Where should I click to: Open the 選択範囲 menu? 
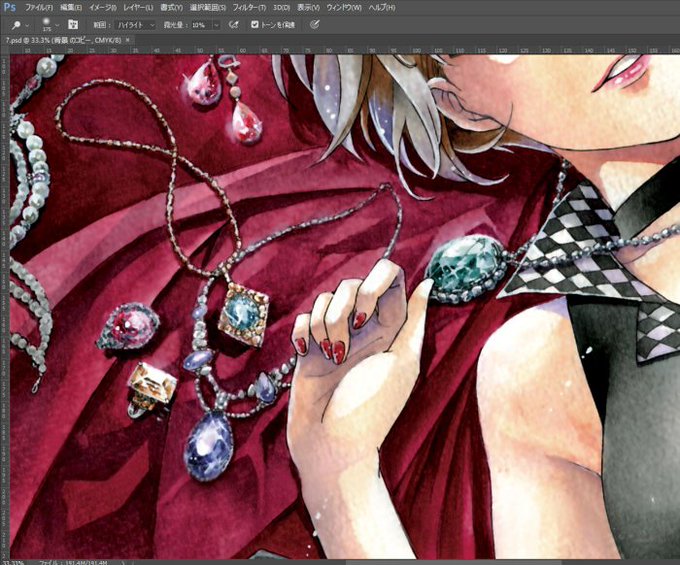(x=208, y=8)
